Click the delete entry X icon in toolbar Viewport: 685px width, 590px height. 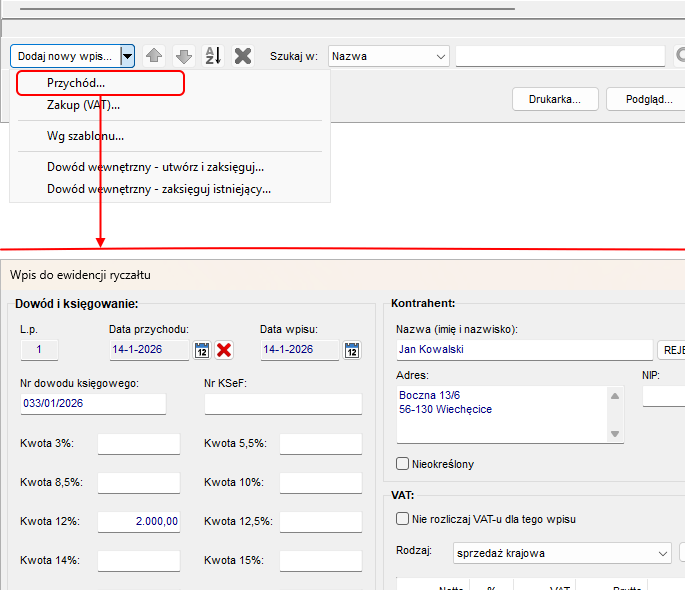(243, 56)
